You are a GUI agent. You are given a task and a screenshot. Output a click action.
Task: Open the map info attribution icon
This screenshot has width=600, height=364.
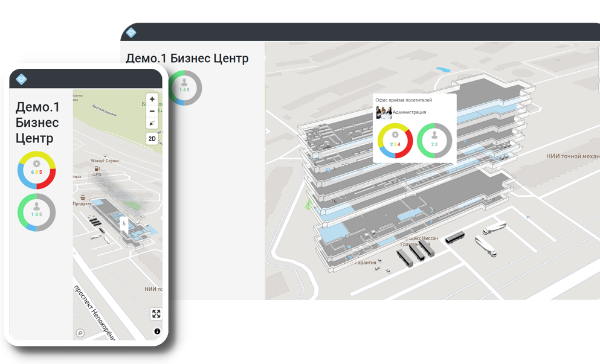[157, 331]
